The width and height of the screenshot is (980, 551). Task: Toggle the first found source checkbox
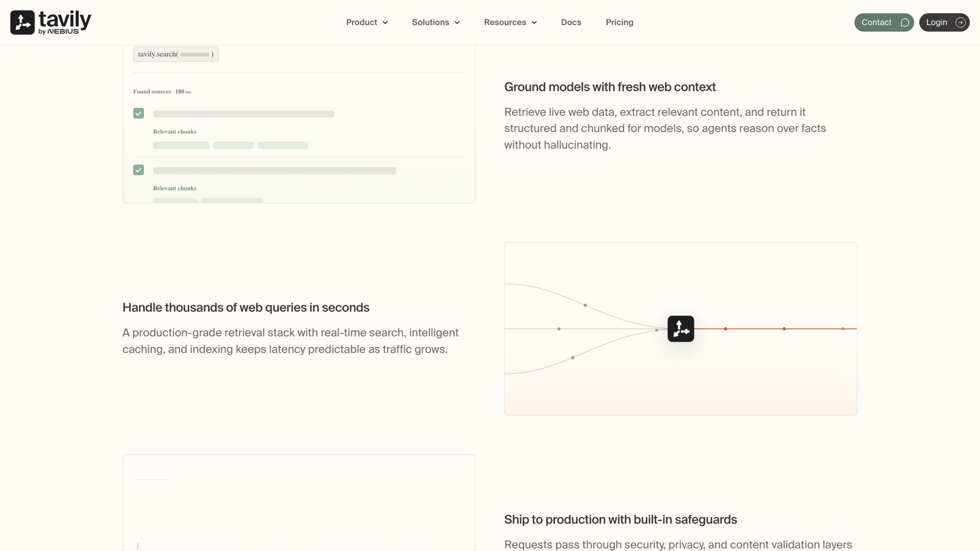point(138,113)
